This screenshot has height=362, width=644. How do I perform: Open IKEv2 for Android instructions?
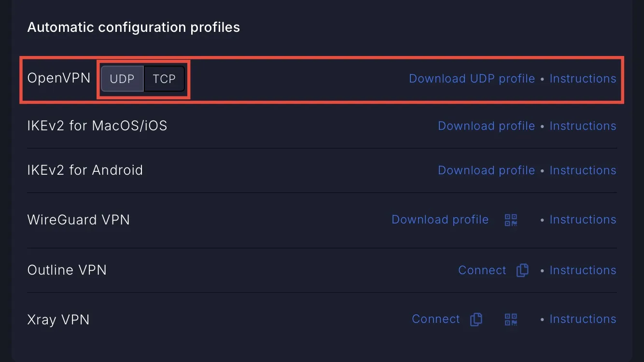pyautogui.click(x=583, y=170)
